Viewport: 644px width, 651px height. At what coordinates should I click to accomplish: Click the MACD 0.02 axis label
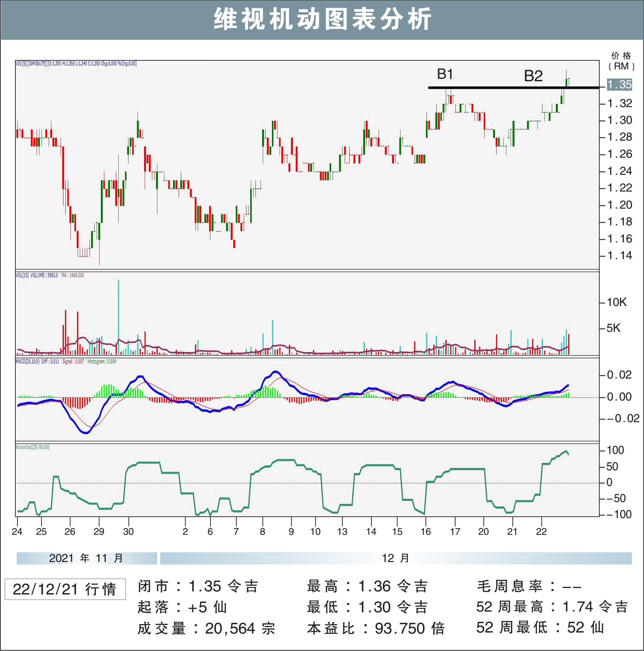[619, 375]
